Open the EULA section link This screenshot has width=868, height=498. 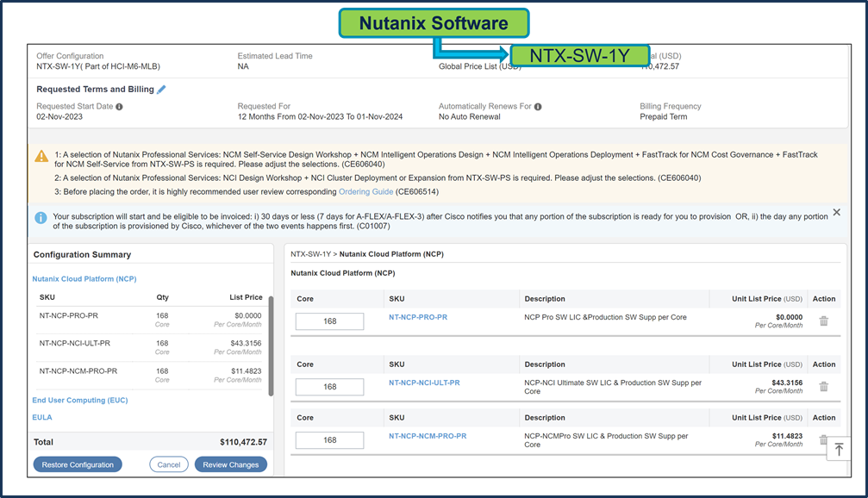pos(42,417)
